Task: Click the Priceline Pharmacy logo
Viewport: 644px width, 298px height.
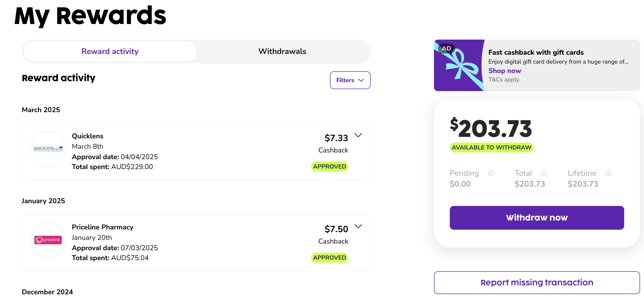Action: click(48, 240)
